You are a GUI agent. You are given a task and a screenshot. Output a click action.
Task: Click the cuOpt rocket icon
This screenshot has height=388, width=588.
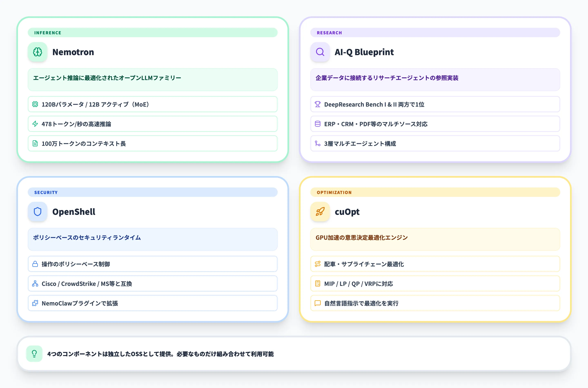click(x=320, y=212)
